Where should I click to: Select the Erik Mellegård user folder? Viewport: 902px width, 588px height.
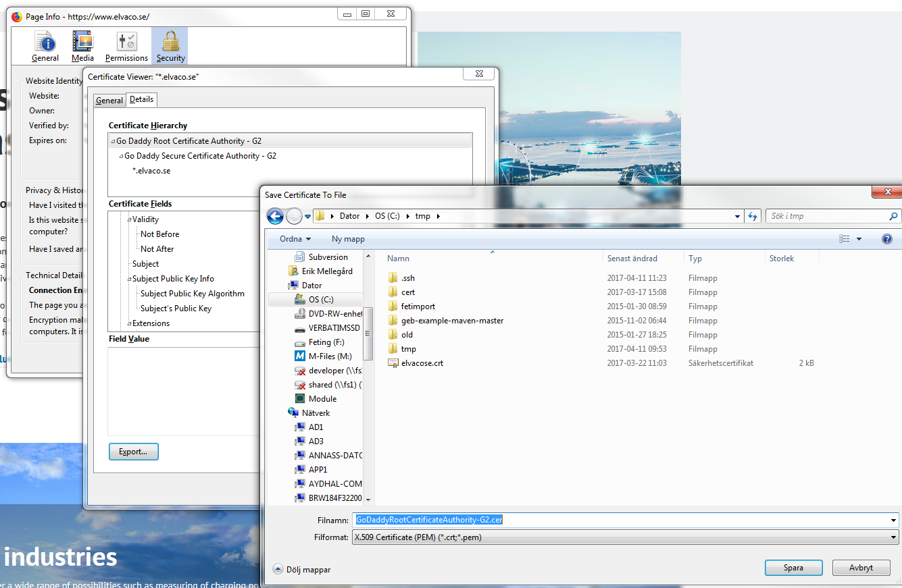[x=320, y=271]
